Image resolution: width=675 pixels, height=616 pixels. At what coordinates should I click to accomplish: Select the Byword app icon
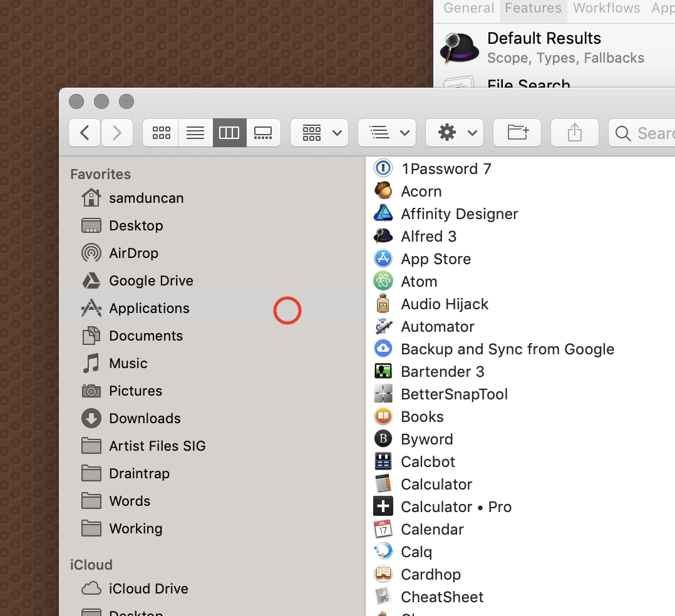pos(383,439)
